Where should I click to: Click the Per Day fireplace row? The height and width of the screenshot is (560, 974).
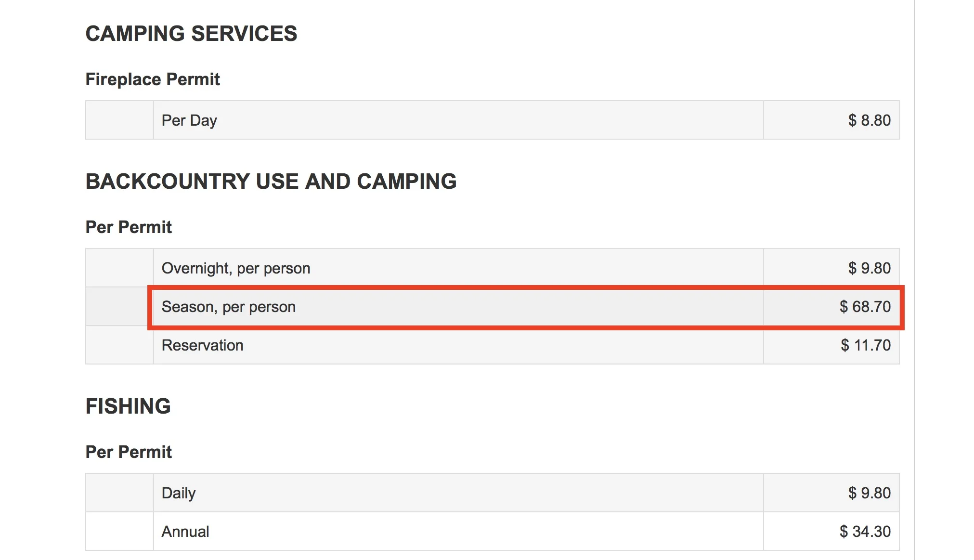[x=492, y=120]
